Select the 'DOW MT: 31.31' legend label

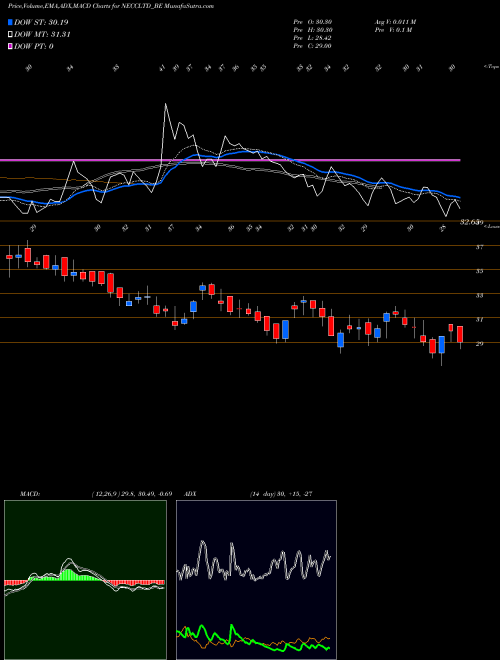pyautogui.click(x=42, y=35)
